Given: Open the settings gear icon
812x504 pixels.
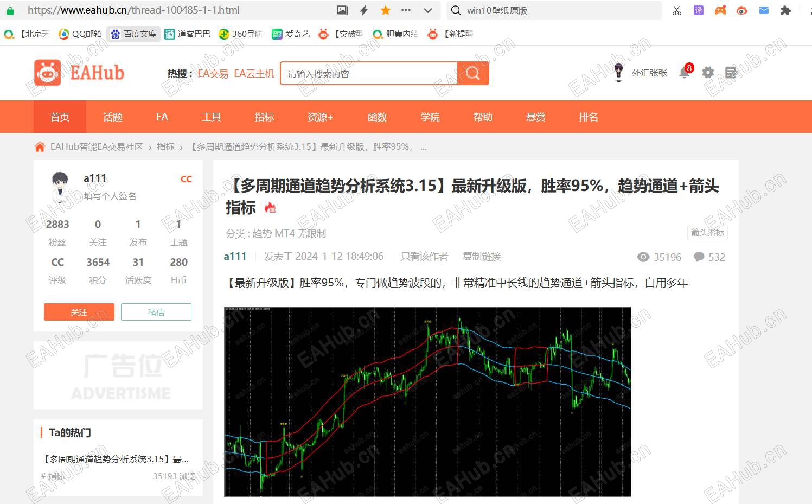Looking at the screenshot, I should pos(708,73).
